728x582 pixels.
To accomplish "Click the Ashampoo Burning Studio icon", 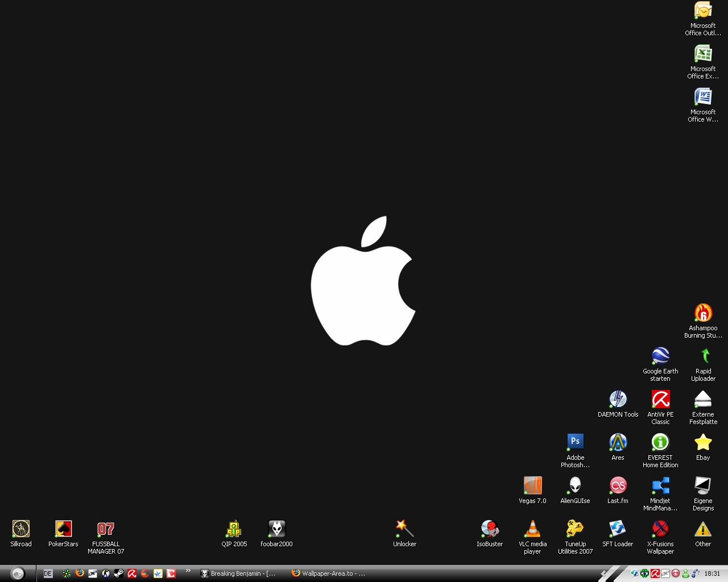I will coord(703,313).
